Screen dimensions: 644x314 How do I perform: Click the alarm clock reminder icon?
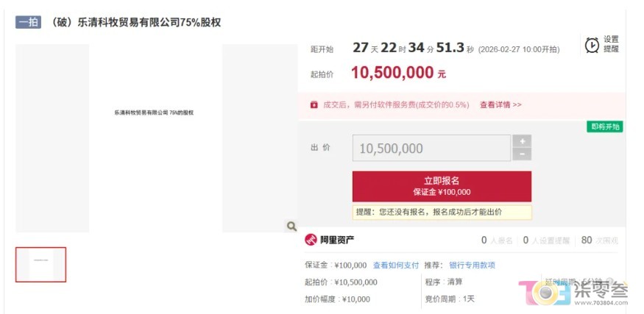[592, 45]
